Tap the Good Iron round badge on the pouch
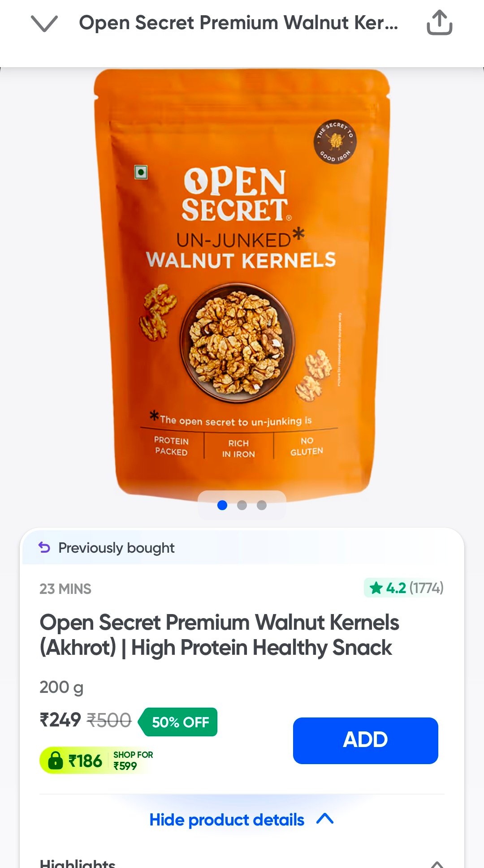The image size is (484, 868). 335,142
